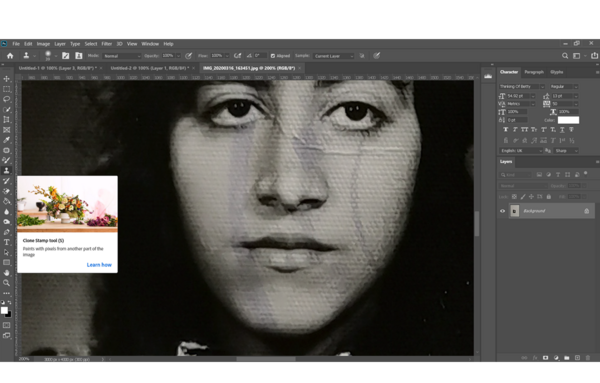Open the Histogram collapsed panel icon
This screenshot has width=600, height=383.
488,76
